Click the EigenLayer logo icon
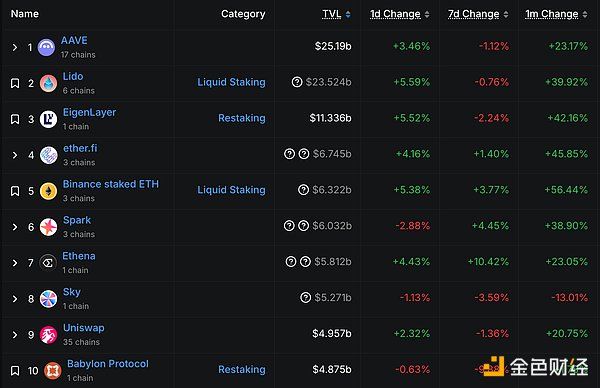Viewport: 600px width, 388px height. (x=49, y=119)
